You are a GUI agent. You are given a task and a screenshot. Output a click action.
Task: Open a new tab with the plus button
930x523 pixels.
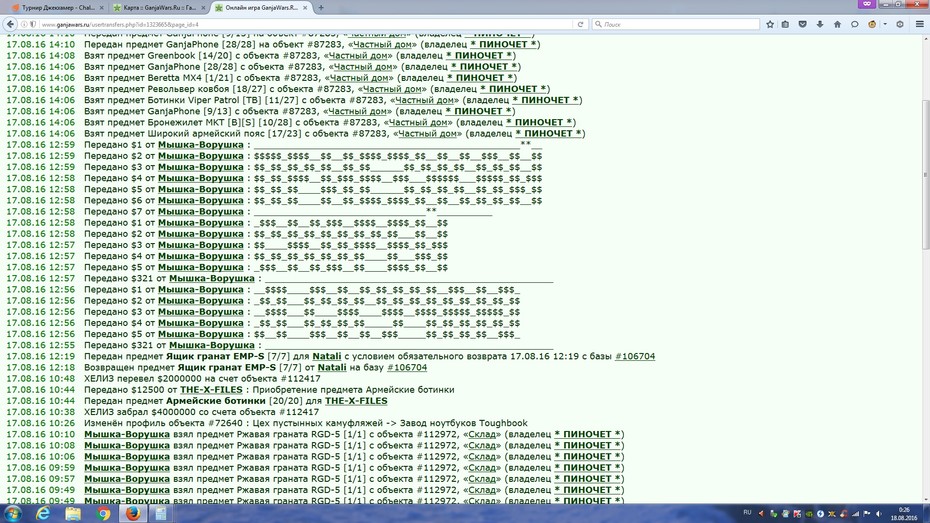pos(321,8)
